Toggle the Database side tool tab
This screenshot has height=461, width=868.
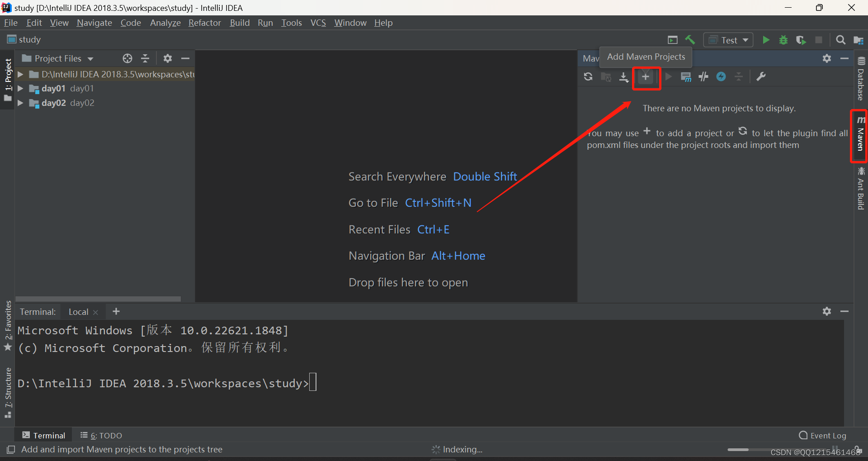click(861, 78)
